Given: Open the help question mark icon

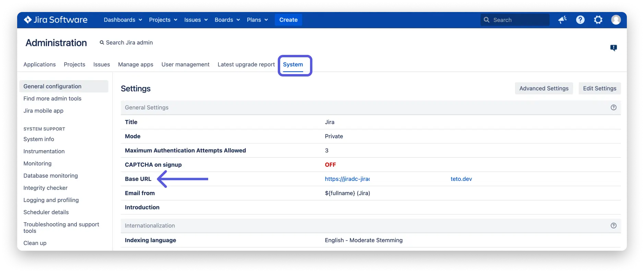Looking at the screenshot, I should (x=580, y=20).
